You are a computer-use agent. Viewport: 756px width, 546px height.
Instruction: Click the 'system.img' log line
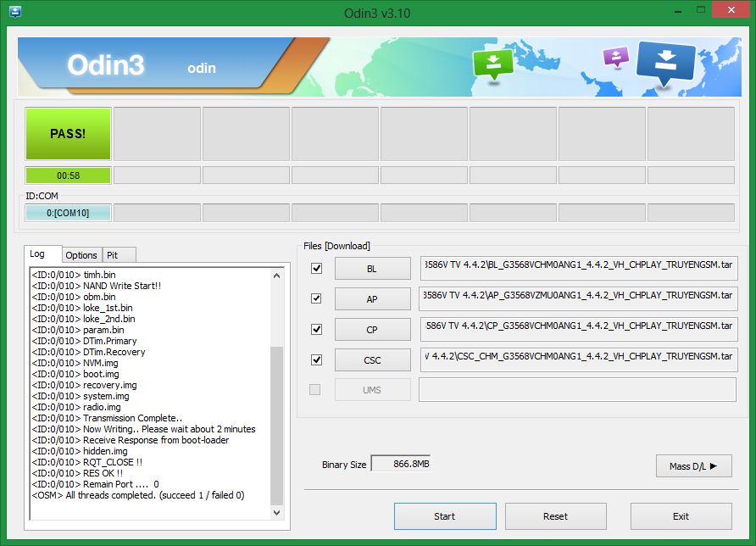click(81, 396)
